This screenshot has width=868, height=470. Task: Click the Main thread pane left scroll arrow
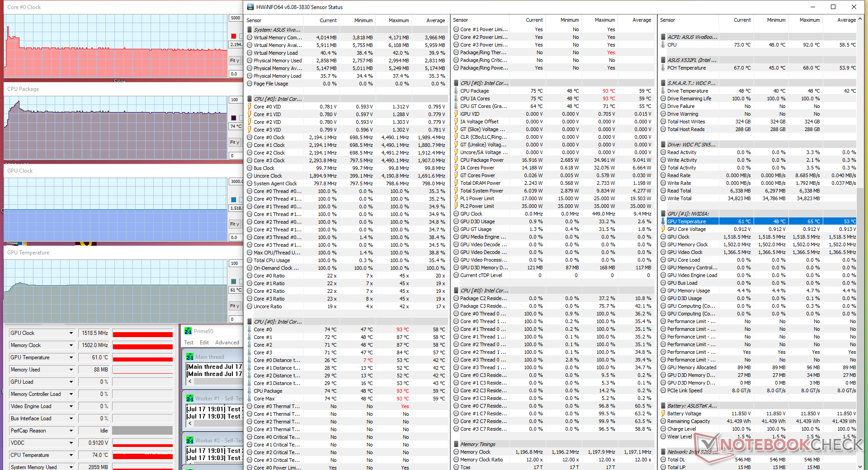[190, 381]
